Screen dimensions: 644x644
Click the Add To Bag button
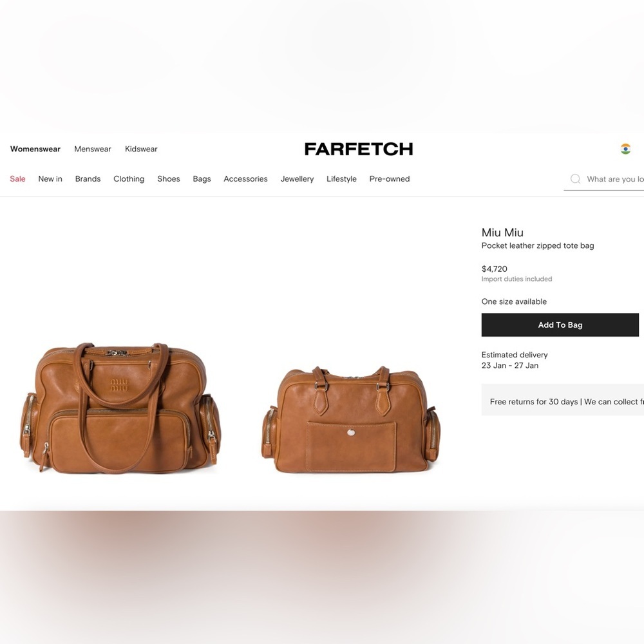[560, 325]
